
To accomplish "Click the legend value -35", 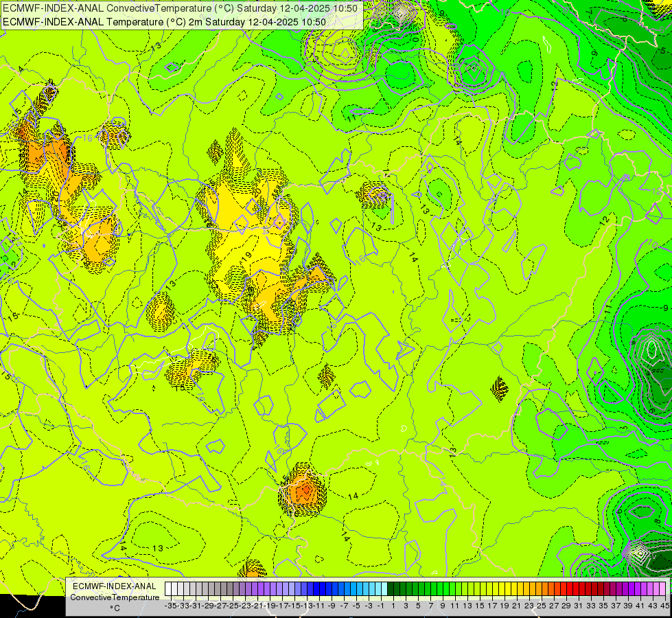I will point(171,606).
